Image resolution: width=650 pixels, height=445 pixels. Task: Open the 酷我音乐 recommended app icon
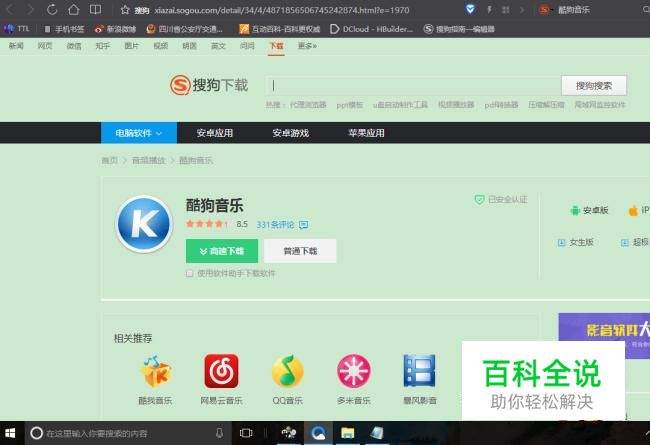point(155,371)
